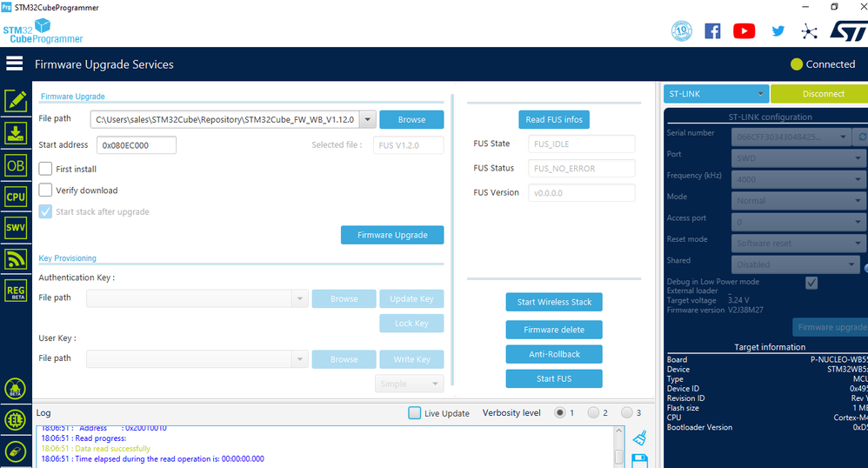Open Registers REG beta icon
This screenshot has width=868, height=468.
16,291
